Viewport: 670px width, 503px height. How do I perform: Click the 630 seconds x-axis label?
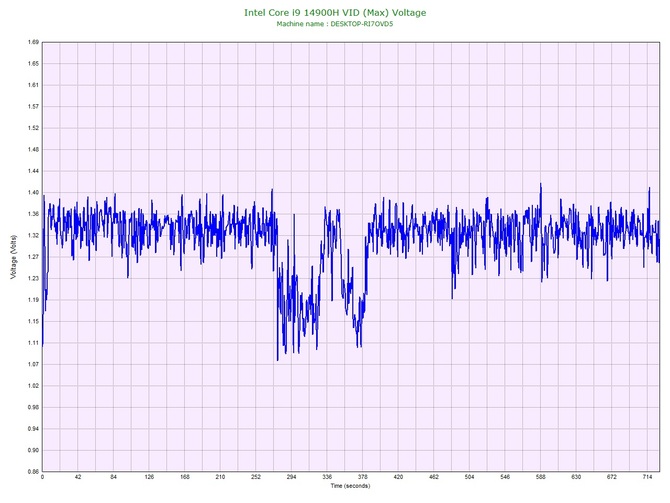576,477
